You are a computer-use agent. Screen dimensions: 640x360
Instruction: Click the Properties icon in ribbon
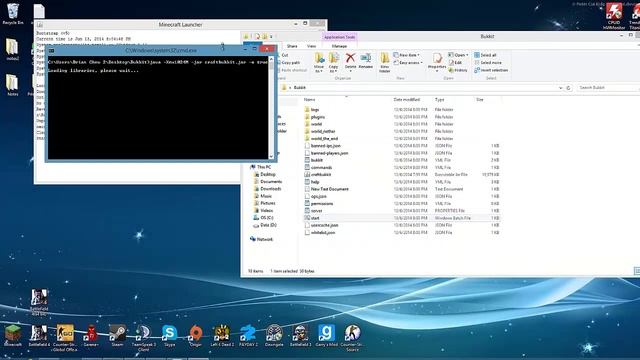click(x=437, y=62)
